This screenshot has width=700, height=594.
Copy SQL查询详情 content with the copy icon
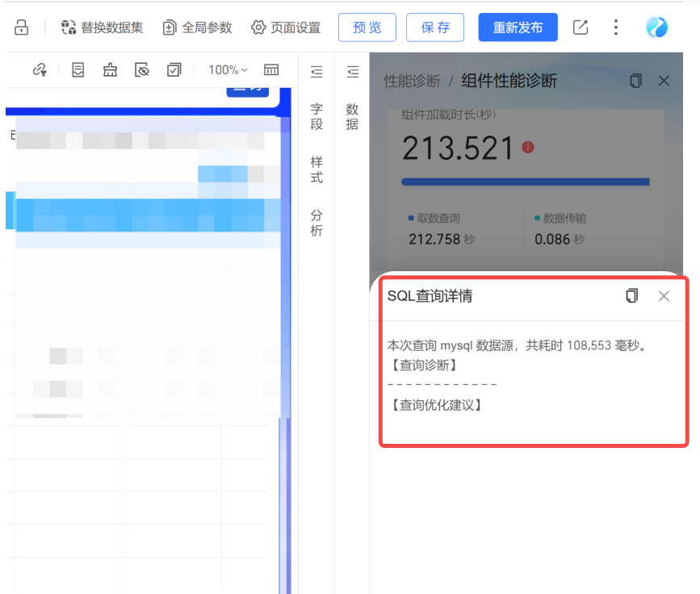632,296
